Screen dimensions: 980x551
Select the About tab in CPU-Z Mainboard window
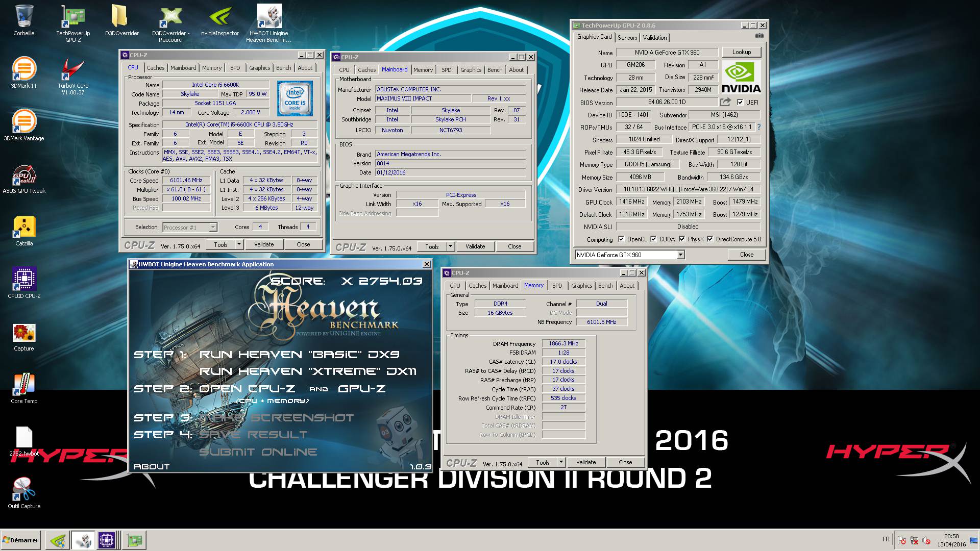516,70
